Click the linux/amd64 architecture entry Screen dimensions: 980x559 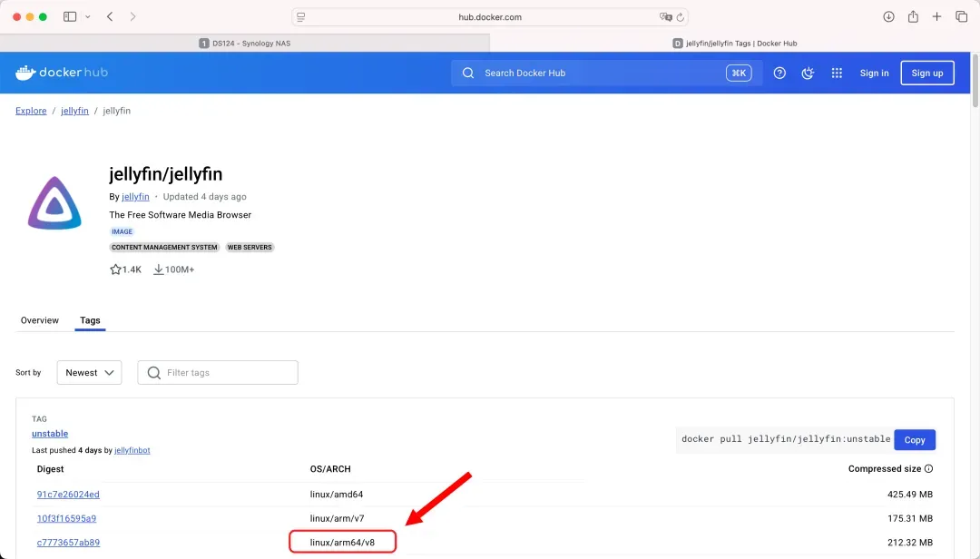point(337,494)
